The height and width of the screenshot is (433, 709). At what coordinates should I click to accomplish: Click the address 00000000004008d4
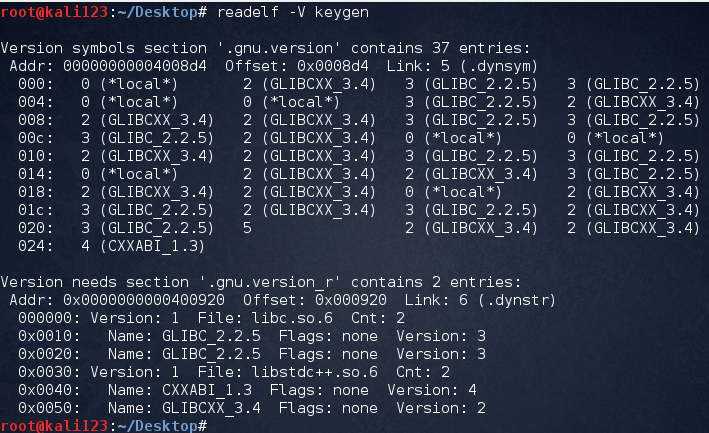[135, 66]
